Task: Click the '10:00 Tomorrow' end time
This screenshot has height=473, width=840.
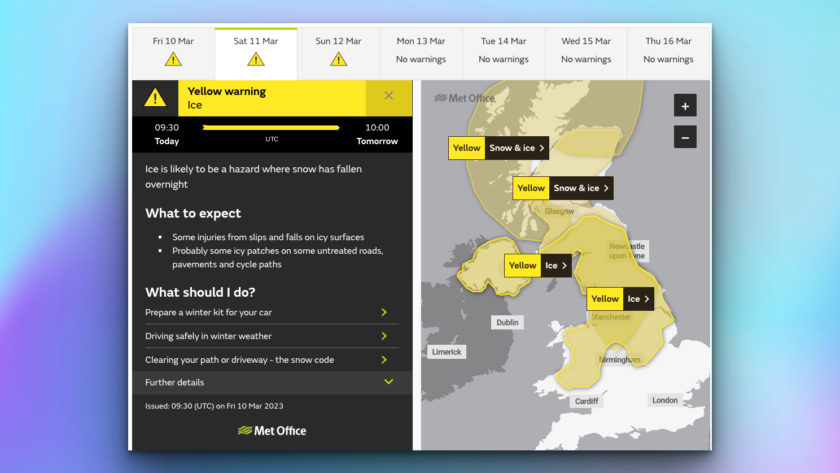Action: [377, 134]
